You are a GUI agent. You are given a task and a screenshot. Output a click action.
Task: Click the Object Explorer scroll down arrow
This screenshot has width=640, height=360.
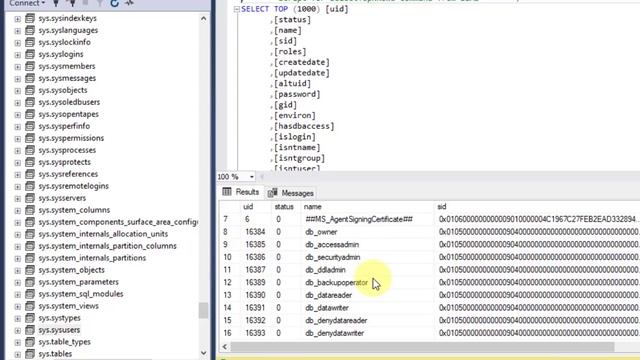(x=203, y=353)
